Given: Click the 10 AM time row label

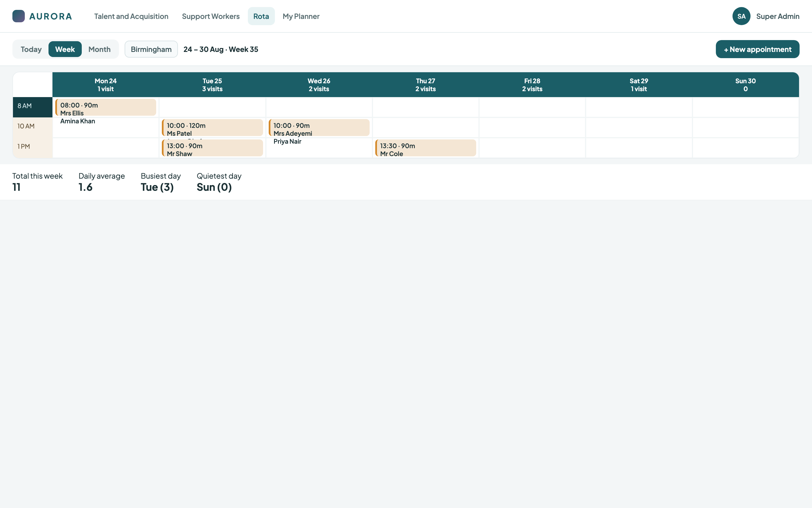Looking at the screenshot, I should tap(32, 127).
